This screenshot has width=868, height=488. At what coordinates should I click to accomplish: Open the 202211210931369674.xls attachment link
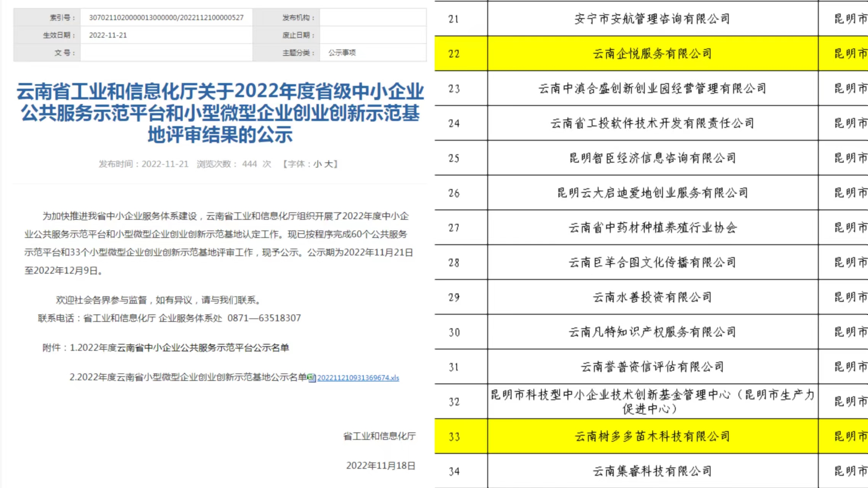click(358, 377)
